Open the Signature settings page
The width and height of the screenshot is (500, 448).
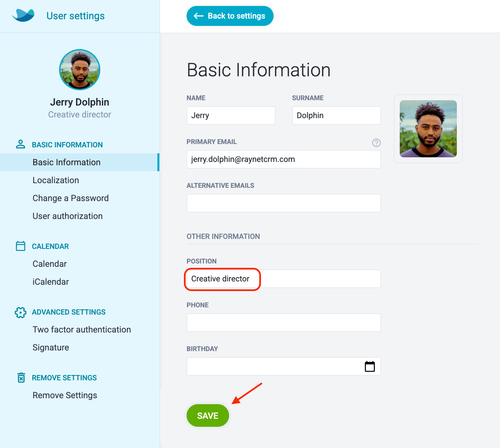point(51,347)
